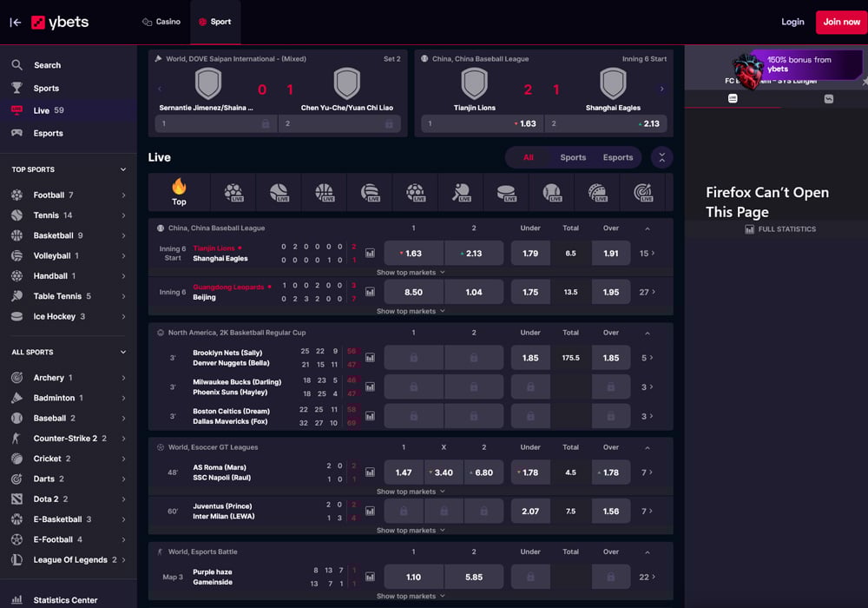Open Counter-Strike 2 in the sidebar

pyautogui.click(x=68, y=438)
